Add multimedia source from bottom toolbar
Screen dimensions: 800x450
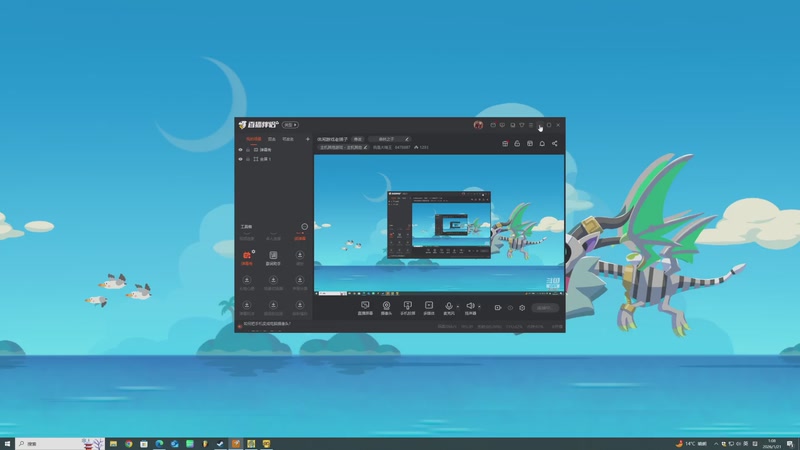click(x=429, y=308)
